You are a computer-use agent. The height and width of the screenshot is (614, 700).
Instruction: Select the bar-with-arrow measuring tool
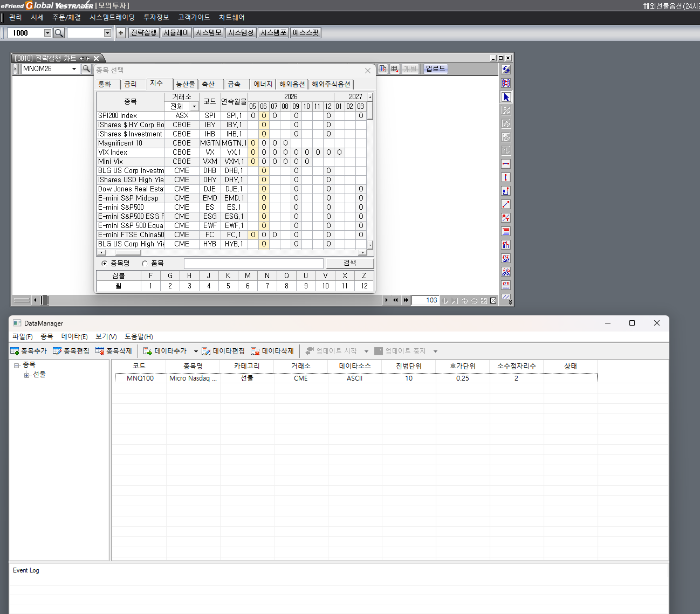pos(506,191)
